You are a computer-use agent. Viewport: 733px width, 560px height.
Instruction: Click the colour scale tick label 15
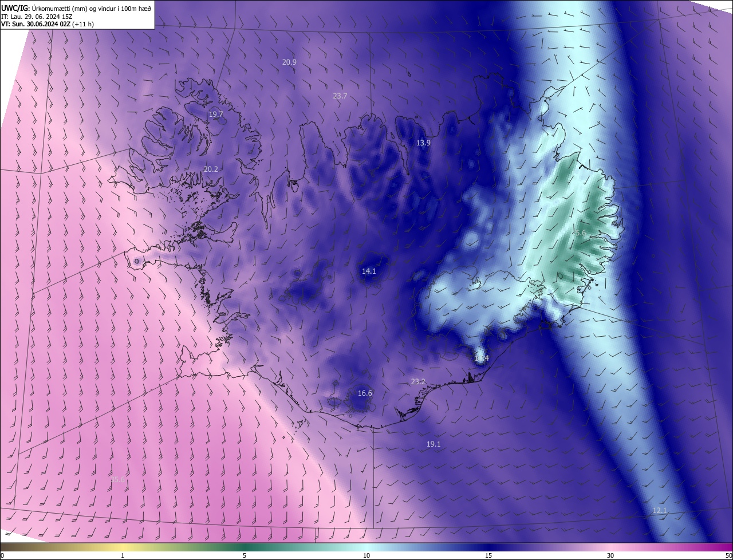coord(488,555)
